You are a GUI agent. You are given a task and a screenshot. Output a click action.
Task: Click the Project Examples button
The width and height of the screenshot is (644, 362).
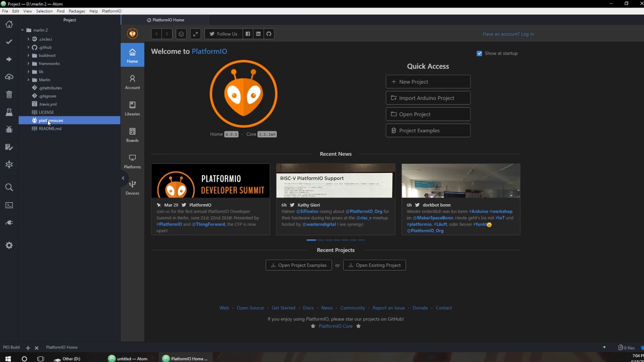pos(428,130)
